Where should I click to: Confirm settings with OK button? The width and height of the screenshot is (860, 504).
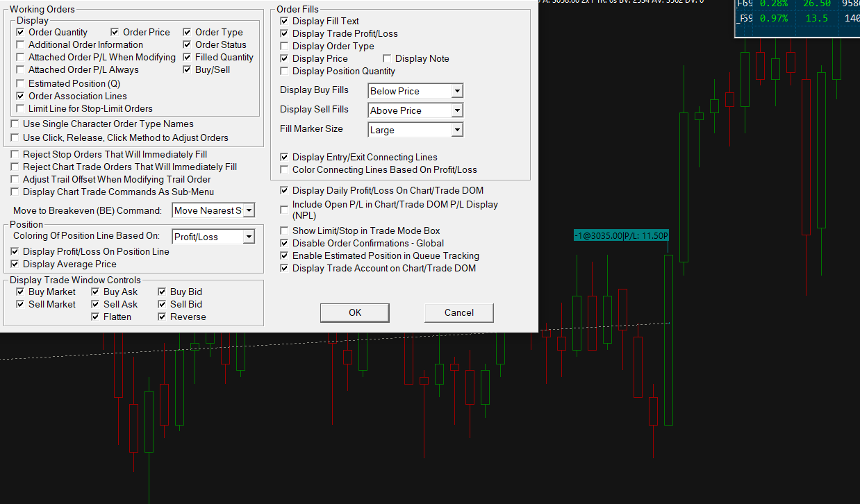tap(355, 312)
